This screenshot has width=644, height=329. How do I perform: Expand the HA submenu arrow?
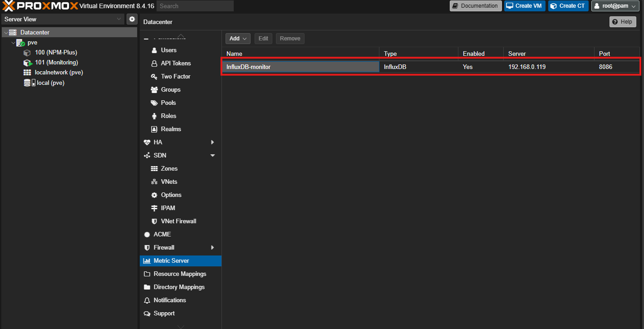point(212,142)
